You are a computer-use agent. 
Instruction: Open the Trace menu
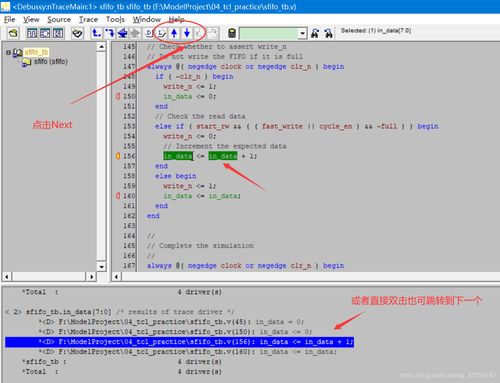[88, 20]
